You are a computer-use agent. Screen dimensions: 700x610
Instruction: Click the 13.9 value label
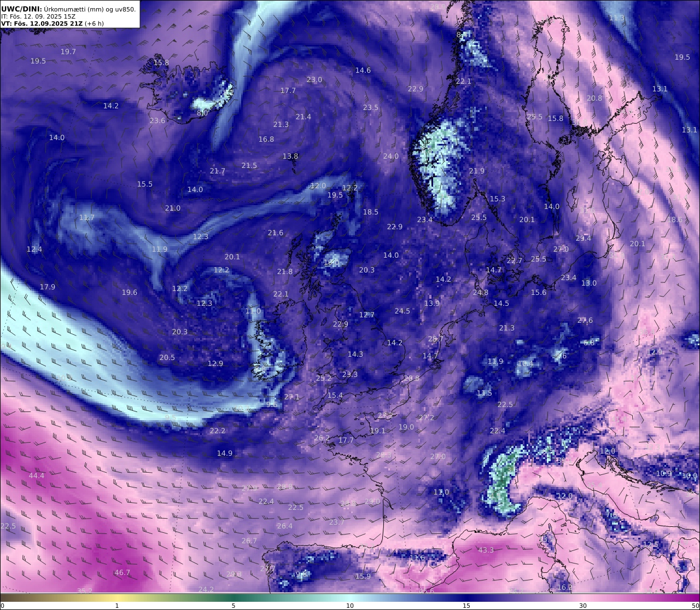[432, 303]
